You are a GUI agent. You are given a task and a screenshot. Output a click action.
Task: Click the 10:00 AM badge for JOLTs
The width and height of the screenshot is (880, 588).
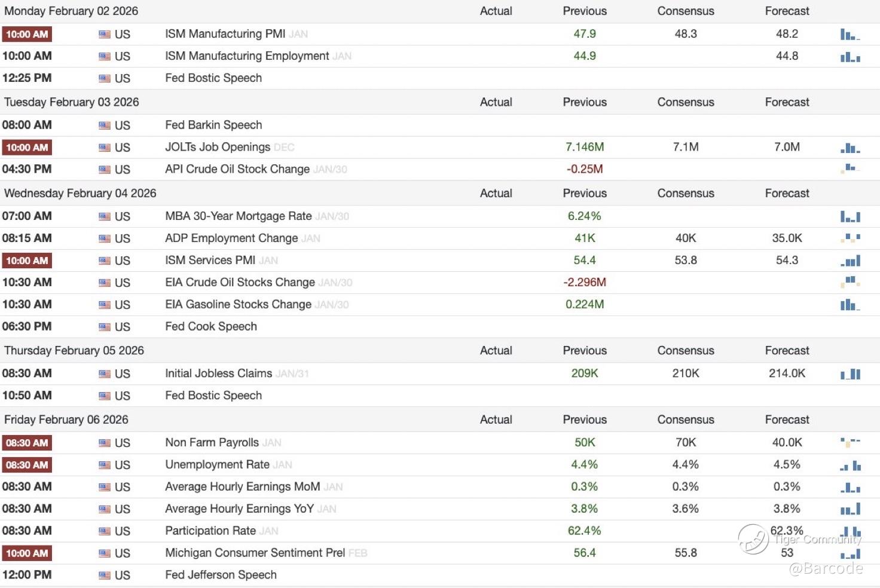pos(27,148)
